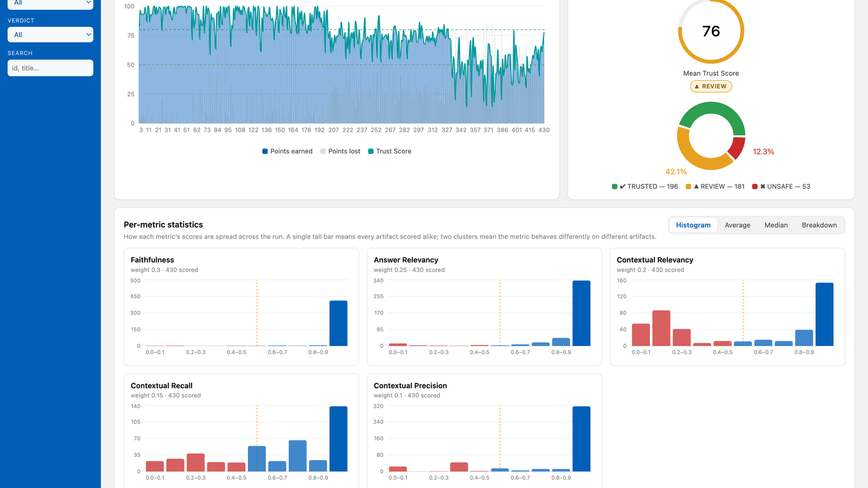This screenshot has width=868, height=488.
Task: Switch to the Average view tab
Action: 737,225
